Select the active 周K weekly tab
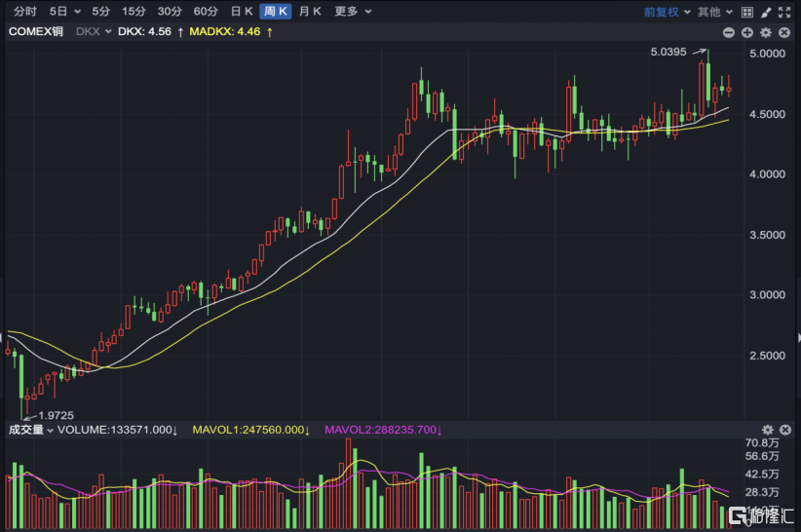 [x=276, y=12]
